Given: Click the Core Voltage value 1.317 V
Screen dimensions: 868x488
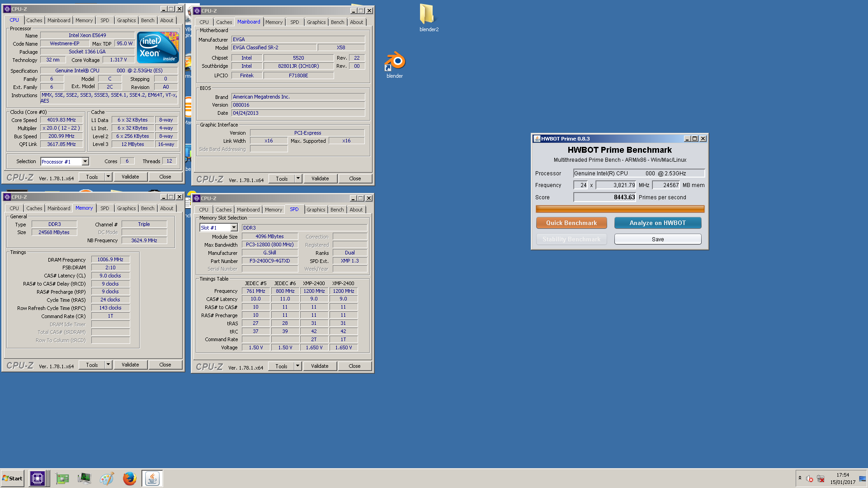Looking at the screenshot, I should pos(118,60).
